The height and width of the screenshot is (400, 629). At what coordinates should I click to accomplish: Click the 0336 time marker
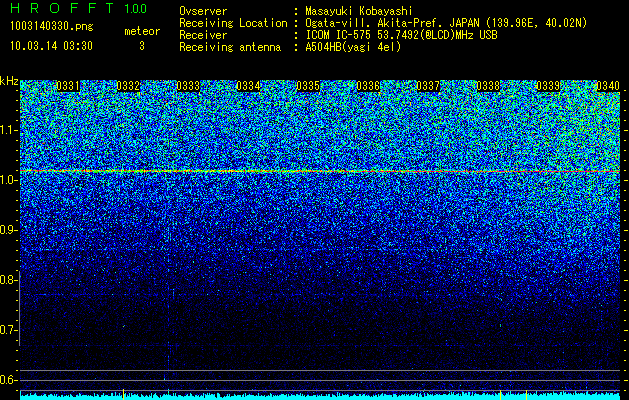(x=368, y=86)
